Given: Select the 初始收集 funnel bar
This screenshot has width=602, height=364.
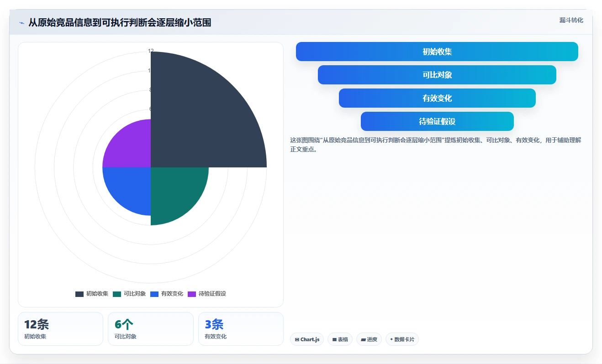Looking at the screenshot, I should point(437,52).
